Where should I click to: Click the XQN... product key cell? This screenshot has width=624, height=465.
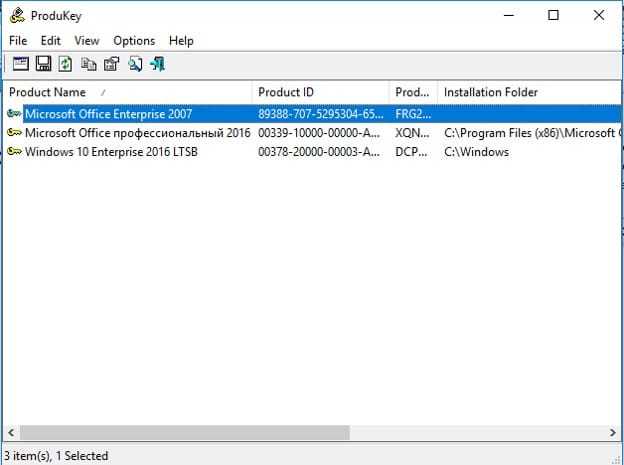click(x=412, y=133)
